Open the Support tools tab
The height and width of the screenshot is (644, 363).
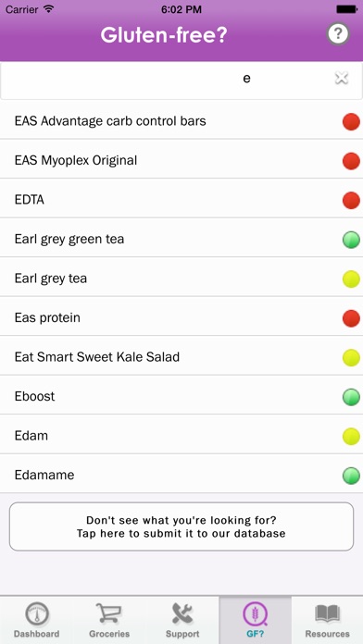tap(182, 620)
